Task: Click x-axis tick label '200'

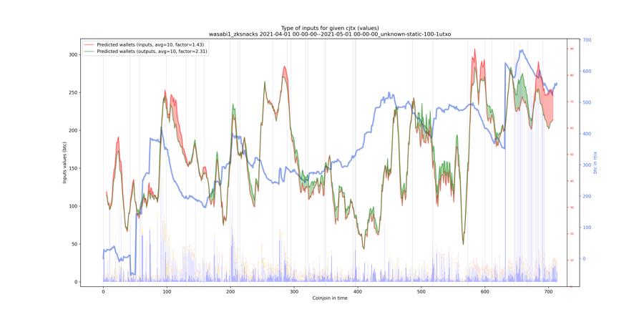Action: tap(230, 291)
